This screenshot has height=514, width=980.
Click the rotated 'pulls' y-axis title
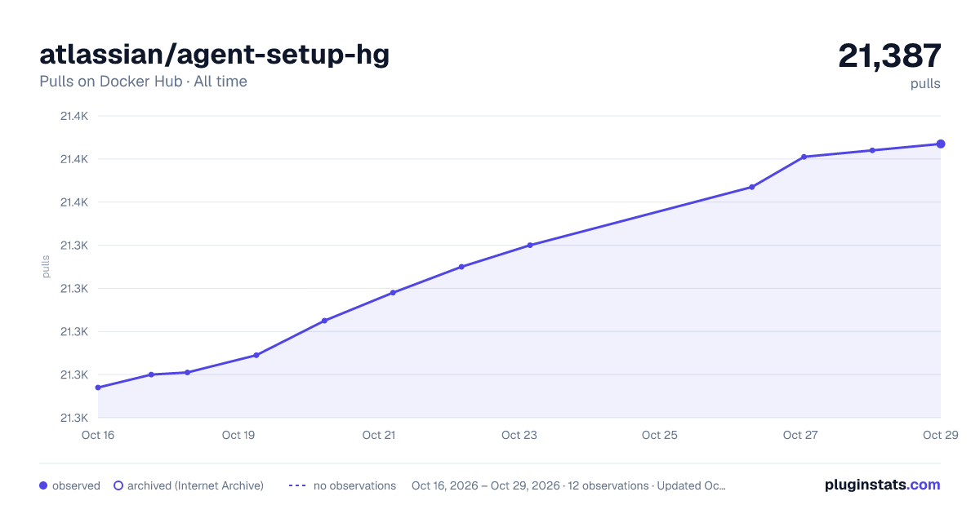click(x=46, y=267)
